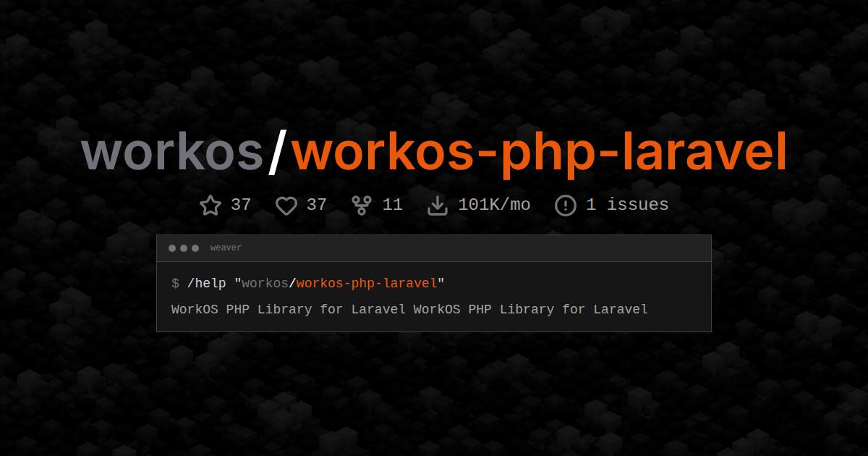Image resolution: width=868 pixels, height=456 pixels.
Task: Click the '/help' command text
Action: [x=207, y=283]
